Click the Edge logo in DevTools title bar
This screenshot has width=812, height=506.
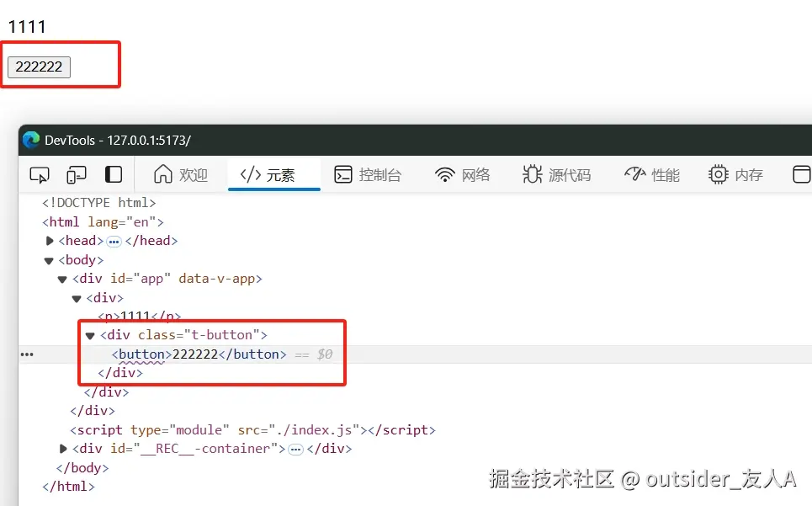click(32, 140)
